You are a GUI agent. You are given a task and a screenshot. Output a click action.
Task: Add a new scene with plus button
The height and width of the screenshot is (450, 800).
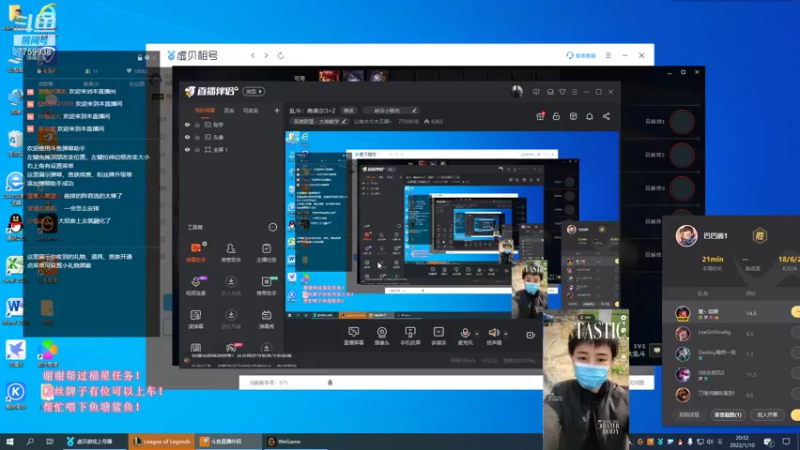click(277, 110)
